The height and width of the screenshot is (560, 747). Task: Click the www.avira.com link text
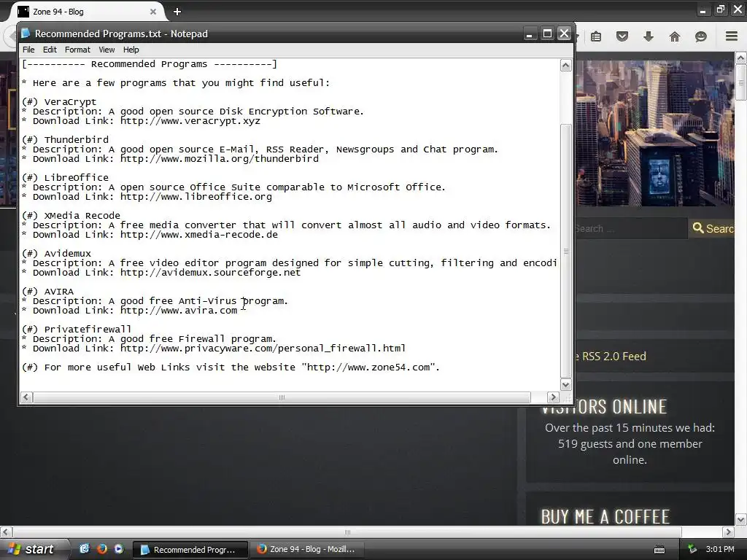(x=179, y=310)
